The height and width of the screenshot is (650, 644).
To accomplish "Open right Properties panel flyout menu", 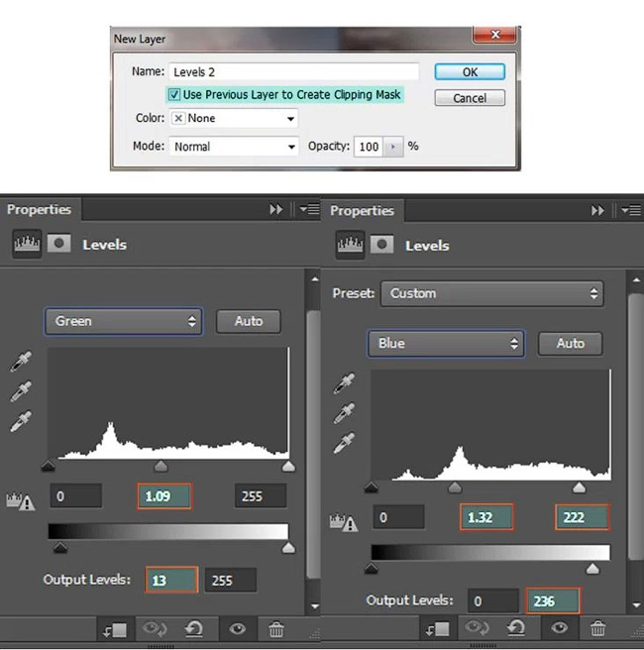I will pyautogui.click(x=631, y=211).
